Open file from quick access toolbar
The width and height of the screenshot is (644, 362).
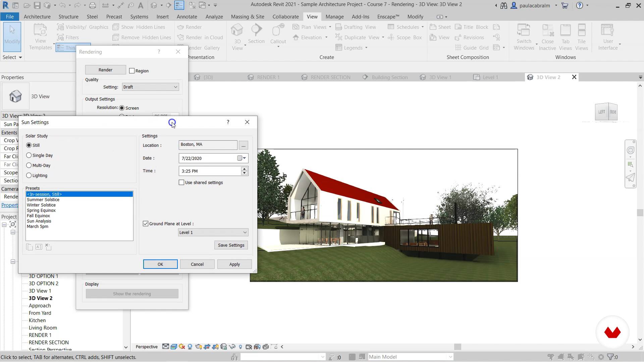click(27, 5)
